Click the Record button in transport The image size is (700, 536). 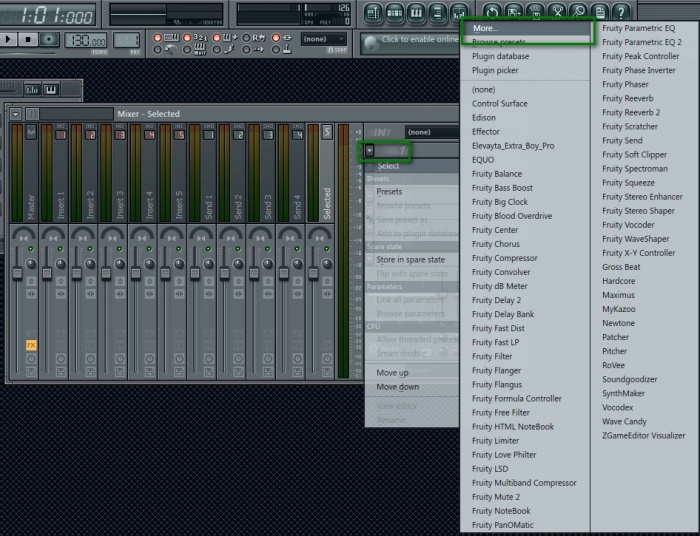[48, 39]
